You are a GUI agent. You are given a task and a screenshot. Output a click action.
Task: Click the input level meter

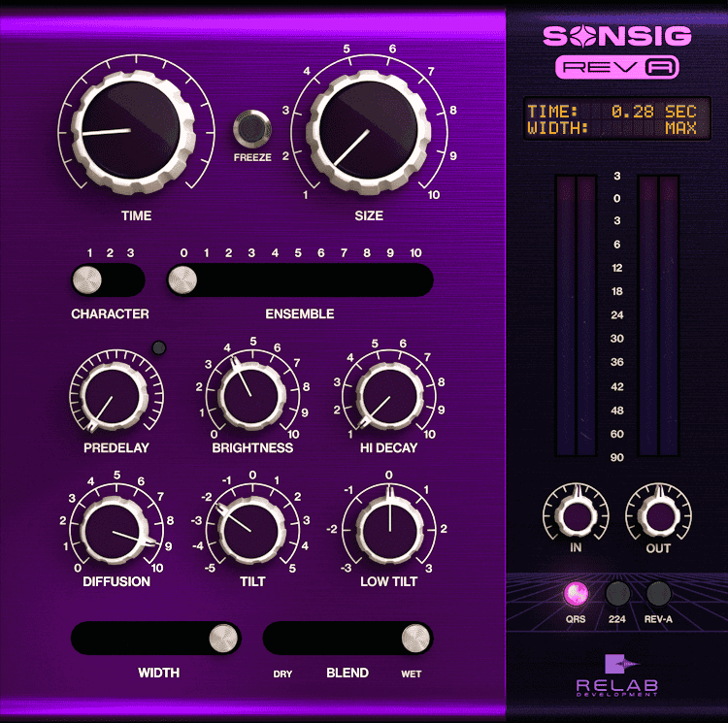(576, 315)
